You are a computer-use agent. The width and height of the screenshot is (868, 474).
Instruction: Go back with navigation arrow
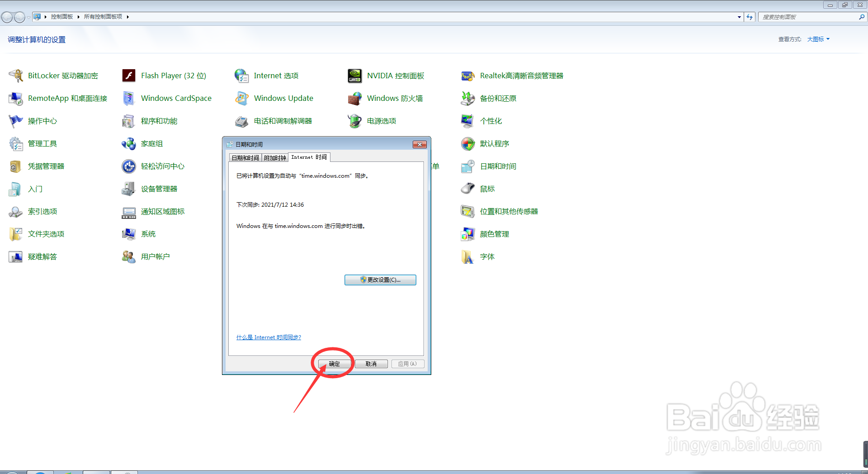[x=7, y=17]
